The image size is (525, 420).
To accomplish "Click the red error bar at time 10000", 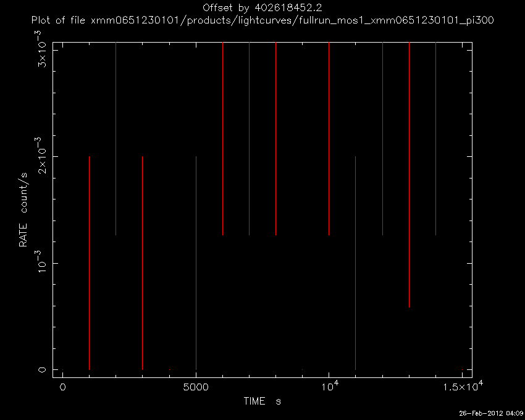I will coord(329,139).
